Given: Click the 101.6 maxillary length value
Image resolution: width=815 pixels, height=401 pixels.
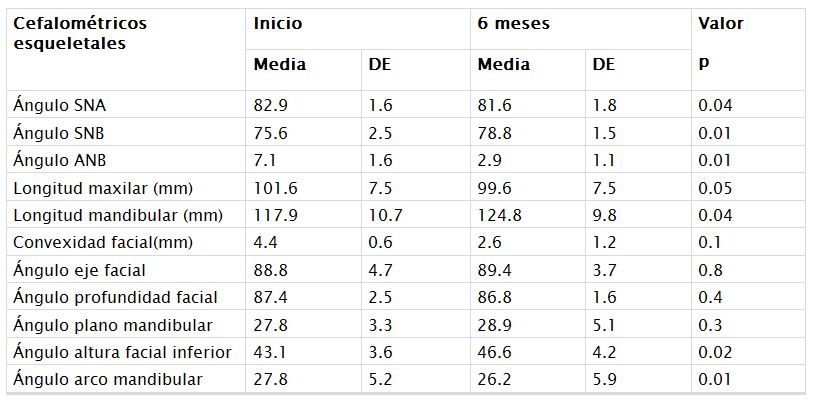Looking at the screenshot, I should coord(273,188).
